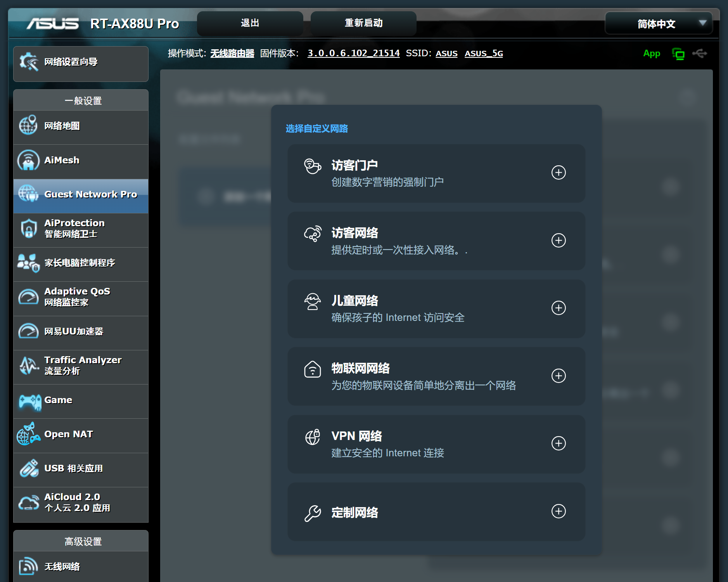Click the AiCloud 2.0 cloud icon
This screenshot has height=582, width=728.
click(29, 502)
